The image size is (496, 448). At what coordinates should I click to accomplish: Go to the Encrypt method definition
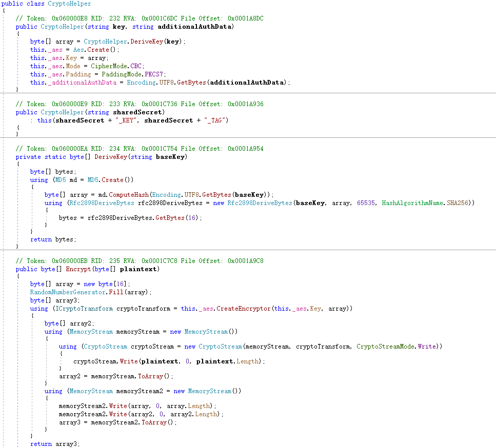point(78,269)
